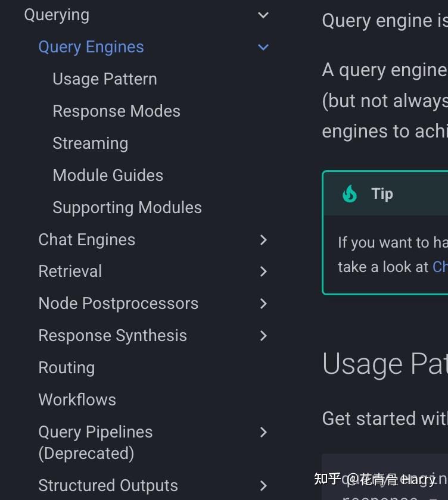This screenshot has height=500, width=448.
Task: Open the Usage Pattern sidebar entry
Action: (104, 79)
